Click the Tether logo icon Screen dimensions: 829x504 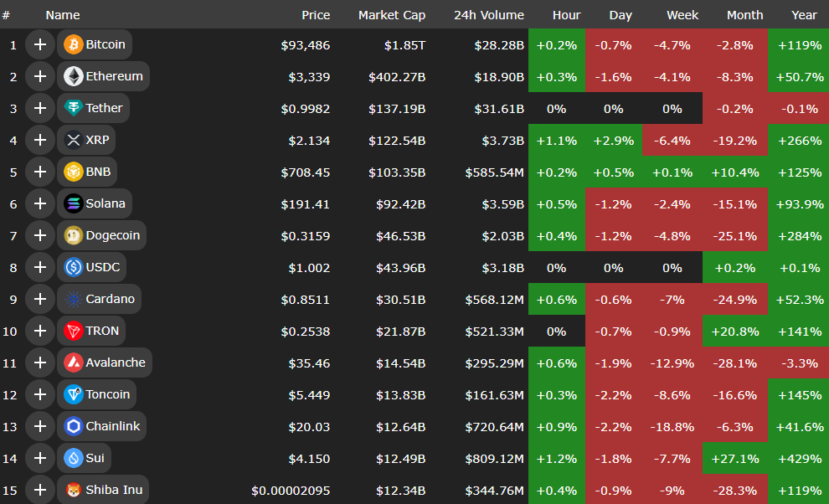tap(73, 108)
